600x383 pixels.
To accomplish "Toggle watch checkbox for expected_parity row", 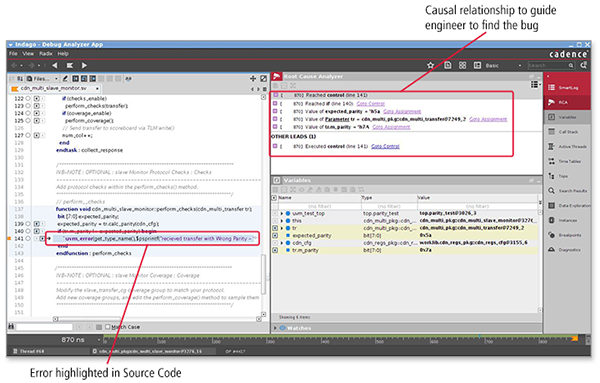I will pos(275,235).
